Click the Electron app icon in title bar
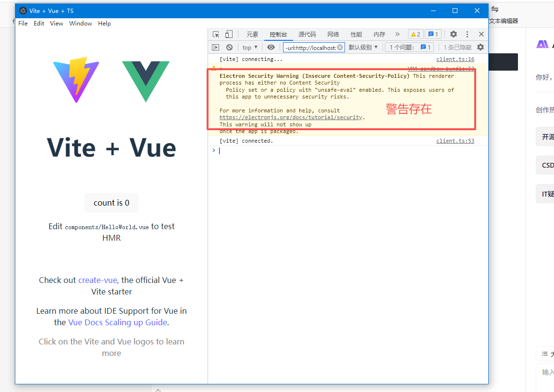 point(23,11)
